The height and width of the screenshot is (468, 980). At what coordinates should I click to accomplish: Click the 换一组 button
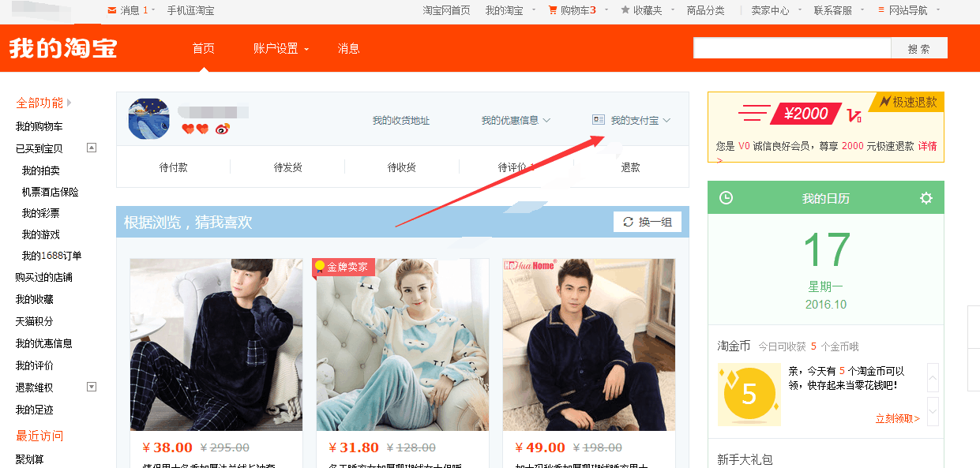[x=648, y=222]
